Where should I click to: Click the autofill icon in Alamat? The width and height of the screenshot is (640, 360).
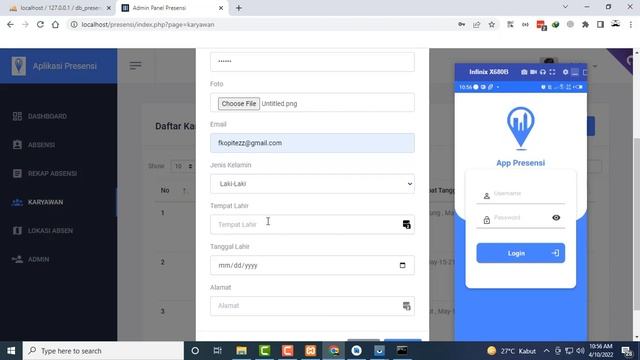click(407, 306)
